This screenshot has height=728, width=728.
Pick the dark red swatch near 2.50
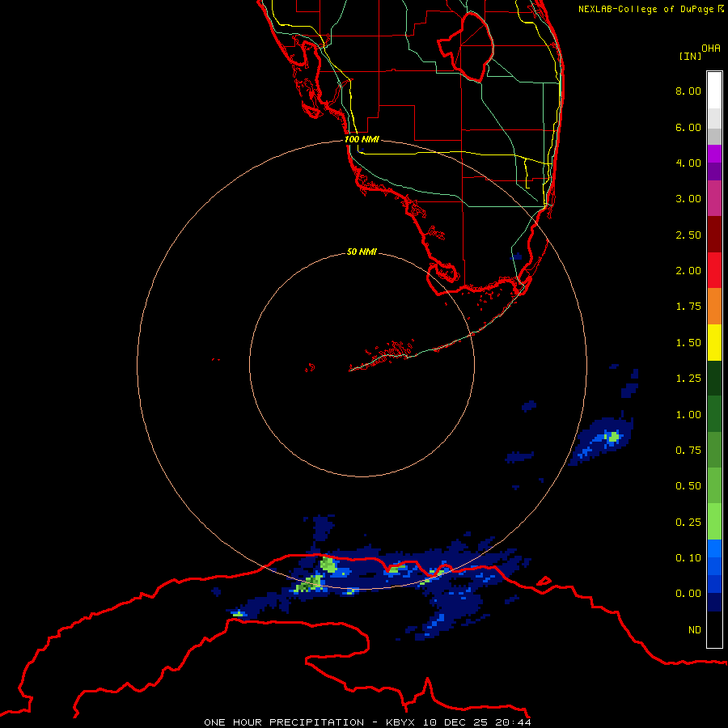point(714,235)
